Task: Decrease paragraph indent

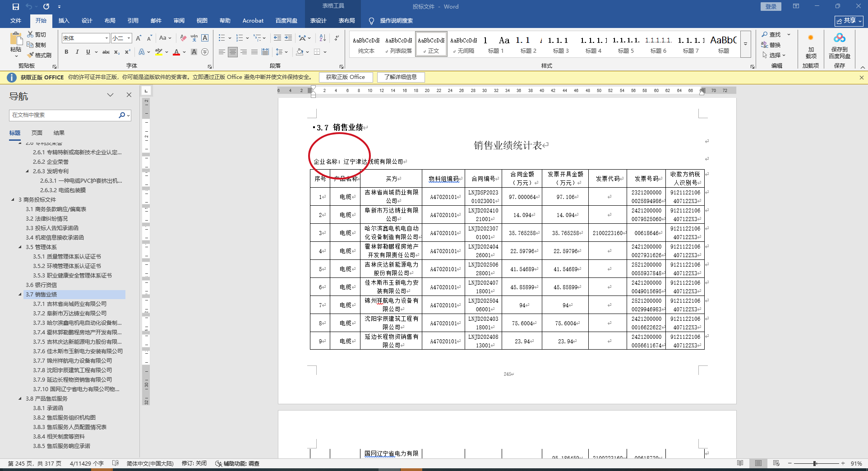Action: point(277,38)
